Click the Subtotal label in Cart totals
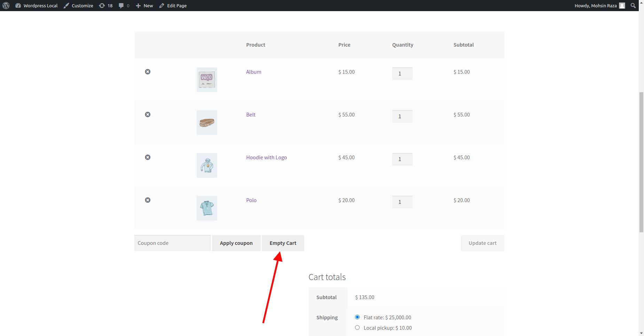This screenshot has height=336, width=644. [x=327, y=297]
